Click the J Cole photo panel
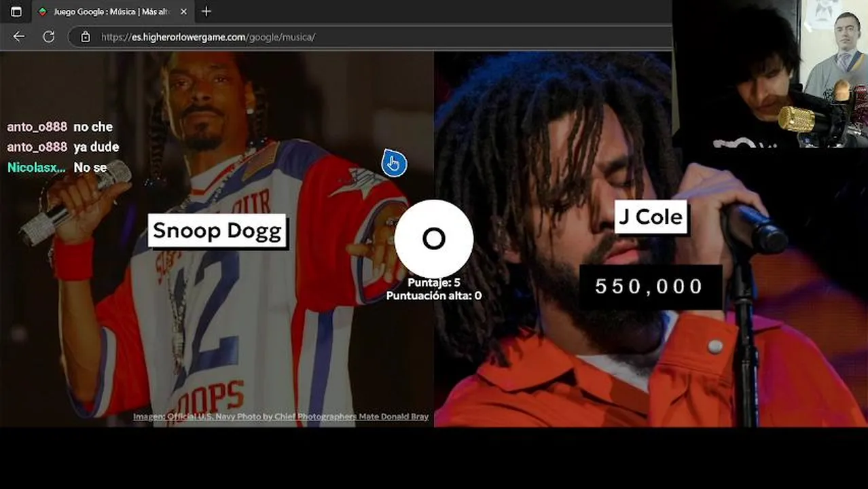This screenshot has height=489, width=868. click(651, 239)
